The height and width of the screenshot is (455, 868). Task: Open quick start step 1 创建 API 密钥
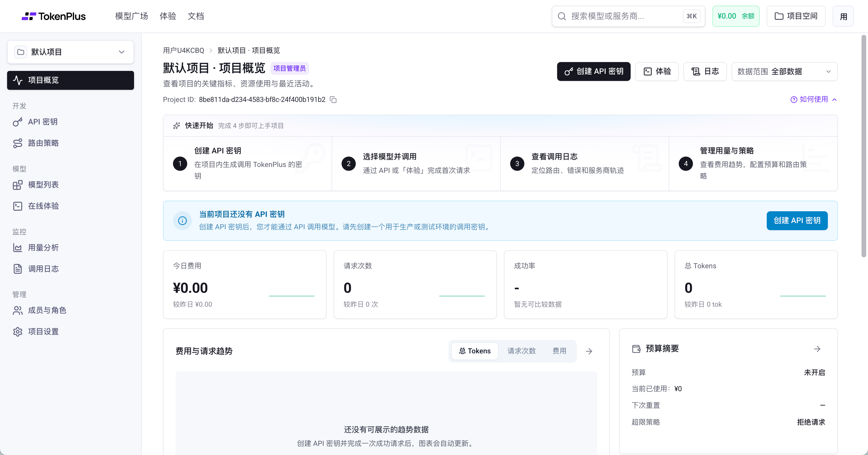[x=247, y=164]
